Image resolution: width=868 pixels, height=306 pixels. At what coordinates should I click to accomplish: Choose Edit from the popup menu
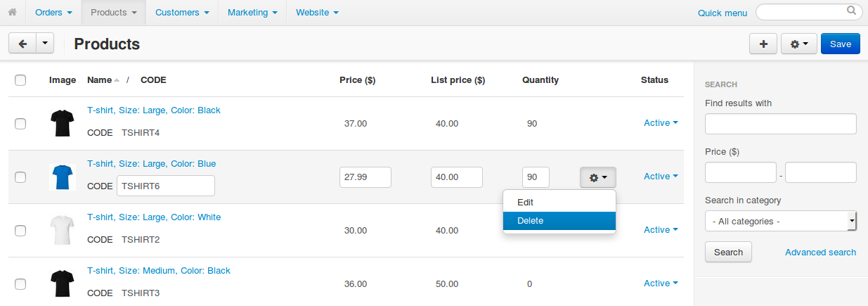click(x=559, y=202)
